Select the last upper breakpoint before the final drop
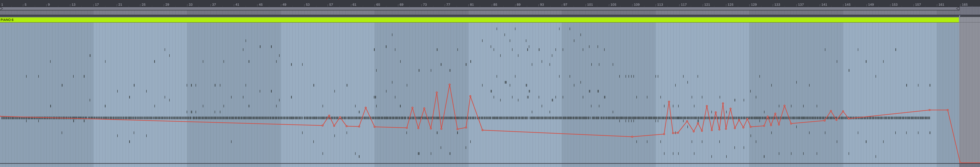The image size is (980, 167). [x=948, y=110]
